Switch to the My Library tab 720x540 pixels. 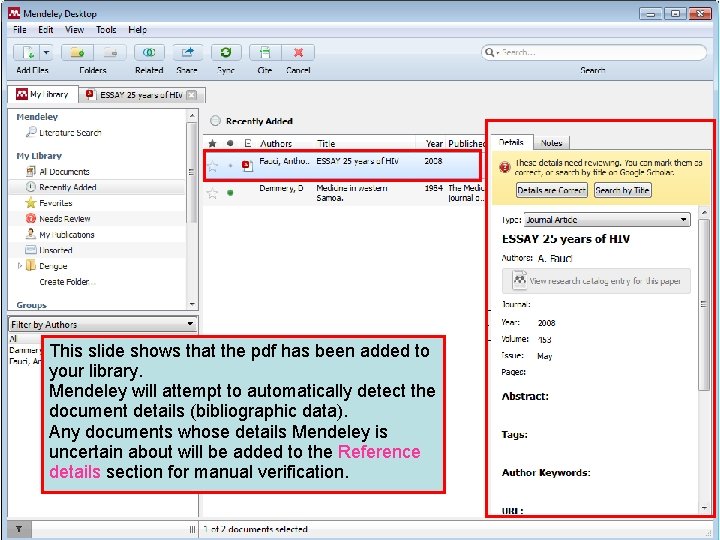point(43,95)
